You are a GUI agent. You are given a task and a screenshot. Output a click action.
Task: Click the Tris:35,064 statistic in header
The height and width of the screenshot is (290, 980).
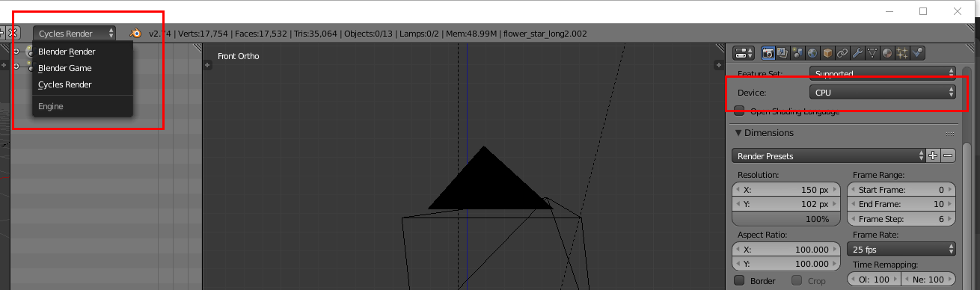point(315,34)
